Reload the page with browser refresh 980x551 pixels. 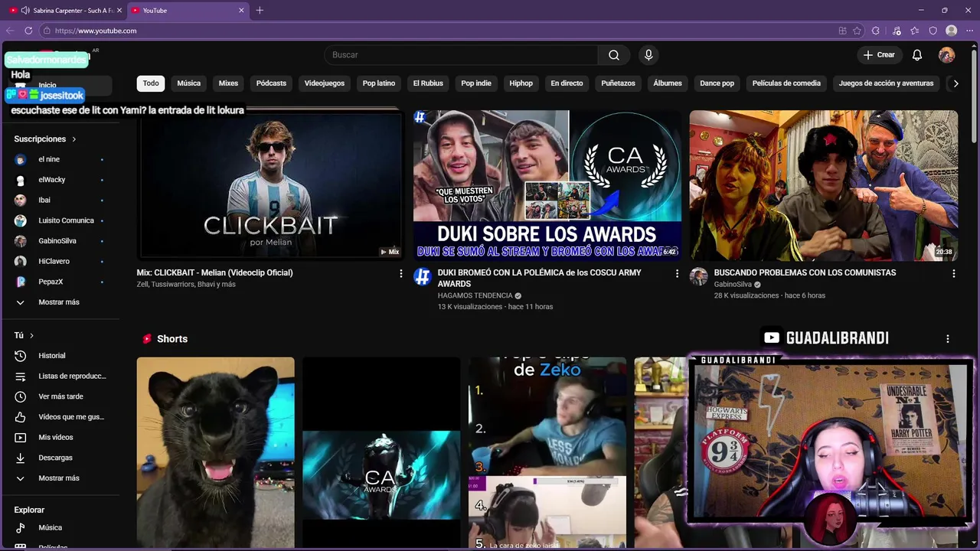pos(28,31)
